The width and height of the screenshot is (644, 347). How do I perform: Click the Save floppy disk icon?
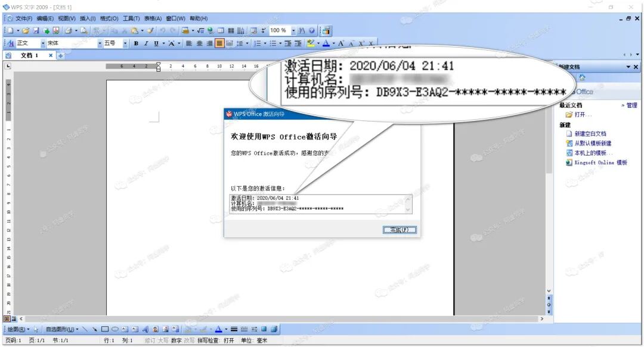pyautogui.click(x=36, y=30)
